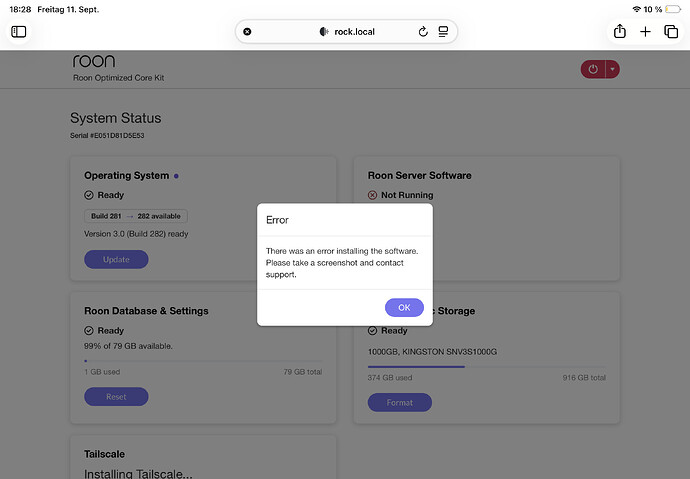Click '99% of 79 GB available.' text

128,346
